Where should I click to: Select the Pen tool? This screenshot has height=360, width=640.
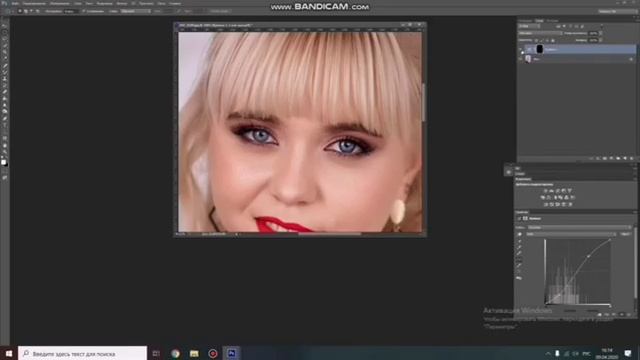tap(4, 118)
